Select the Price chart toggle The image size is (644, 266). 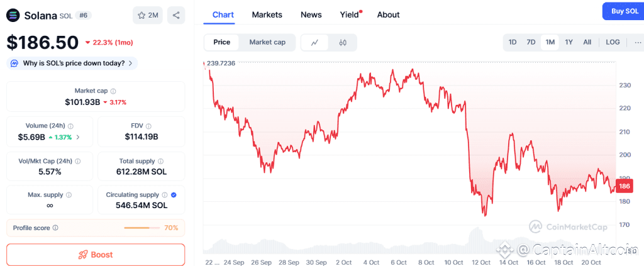click(222, 42)
